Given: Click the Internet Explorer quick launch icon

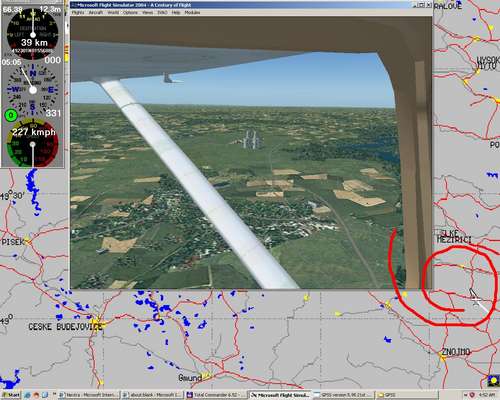Looking at the screenshot, I should (28, 395).
